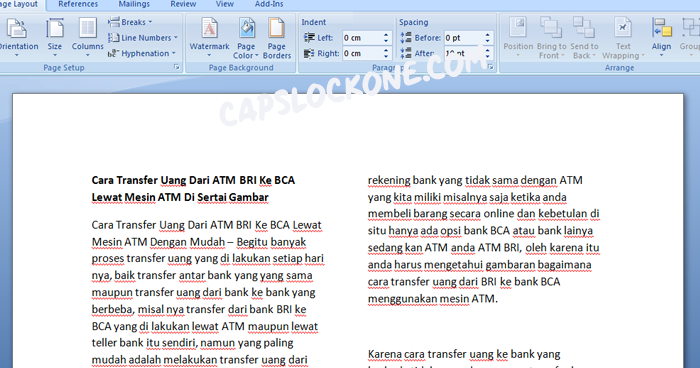Open the Breaks dropdown
This screenshot has height=368, width=700.
tap(130, 22)
